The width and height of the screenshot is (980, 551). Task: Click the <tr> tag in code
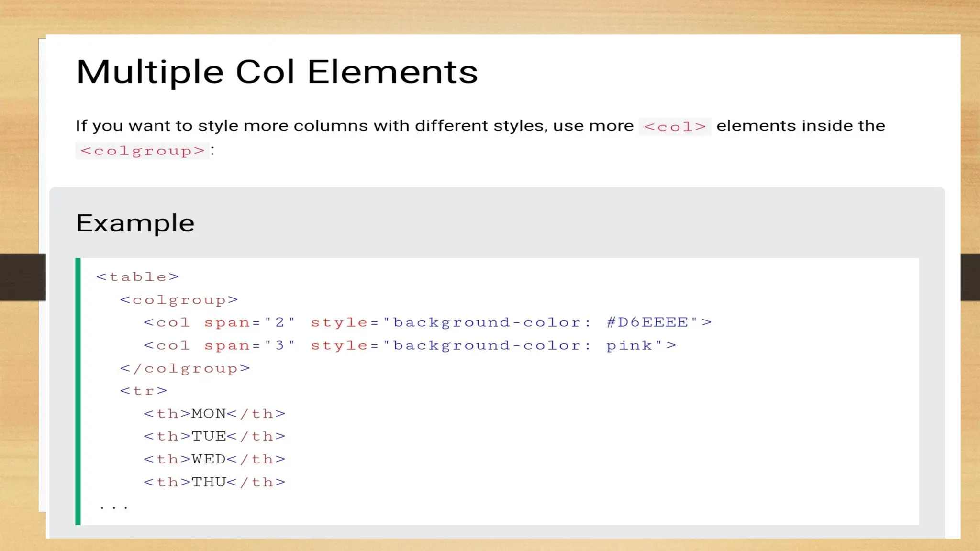pos(144,391)
